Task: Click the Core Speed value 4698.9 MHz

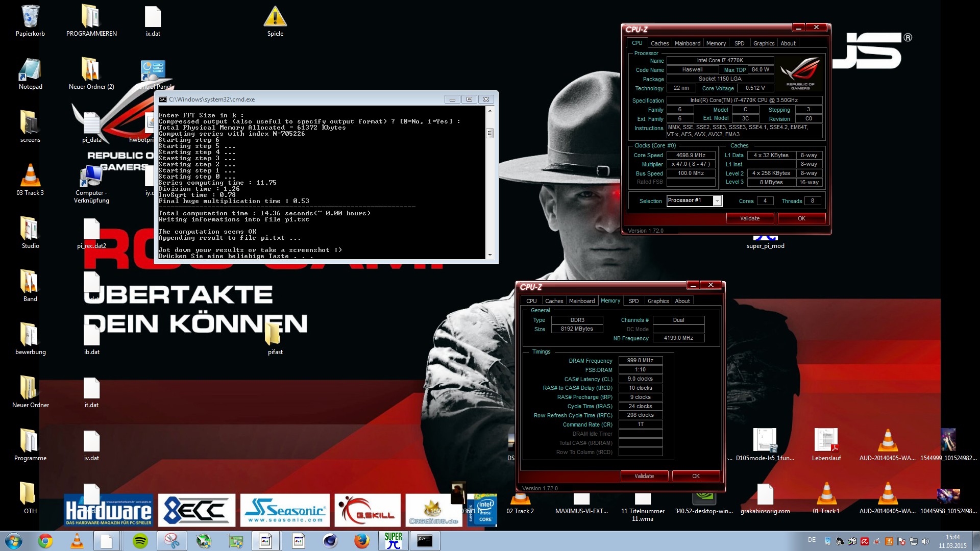Action: [x=691, y=155]
